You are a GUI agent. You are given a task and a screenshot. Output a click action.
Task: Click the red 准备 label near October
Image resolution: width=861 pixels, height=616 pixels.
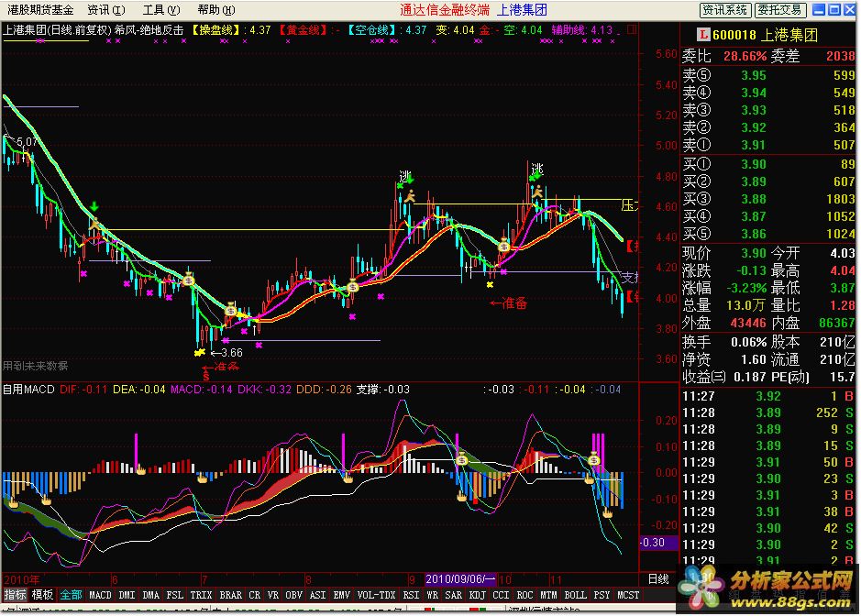pos(514,303)
